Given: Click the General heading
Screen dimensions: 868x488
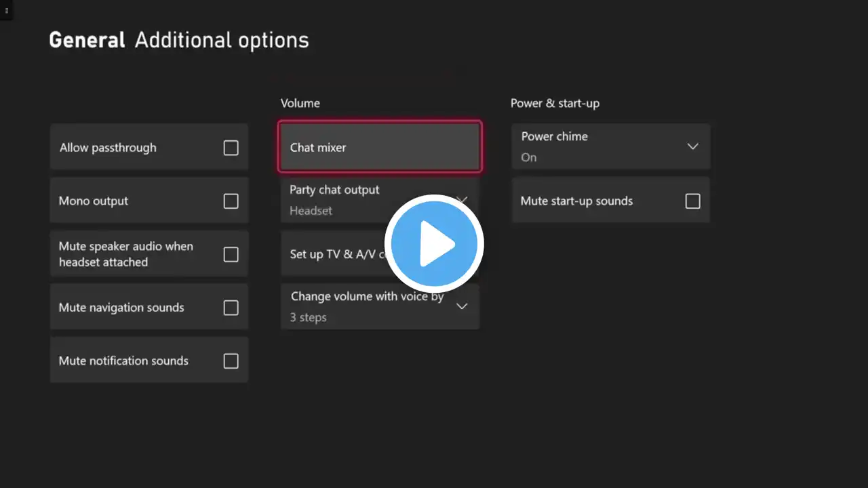Looking at the screenshot, I should pyautogui.click(x=87, y=40).
